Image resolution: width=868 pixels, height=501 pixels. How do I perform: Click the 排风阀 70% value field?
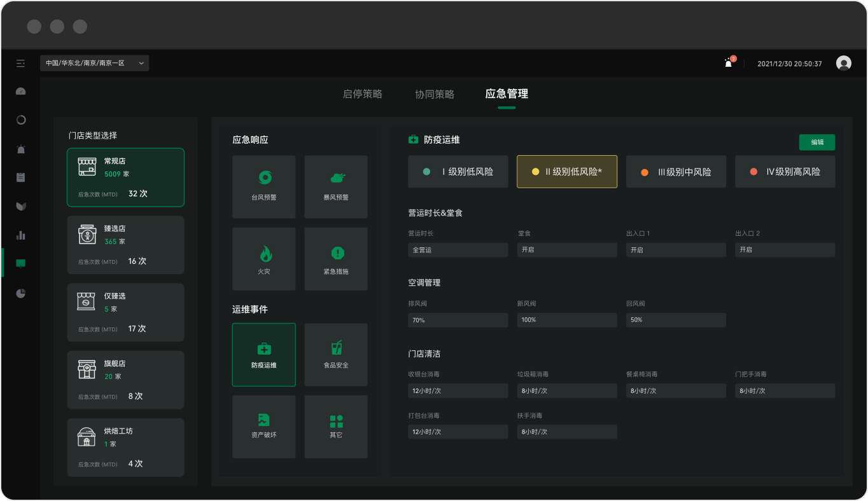pos(458,320)
